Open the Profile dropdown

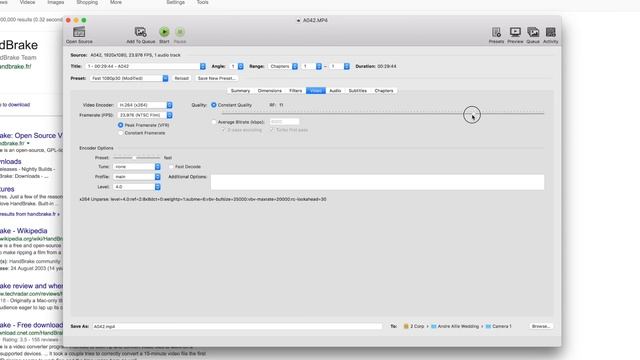(137, 177)
